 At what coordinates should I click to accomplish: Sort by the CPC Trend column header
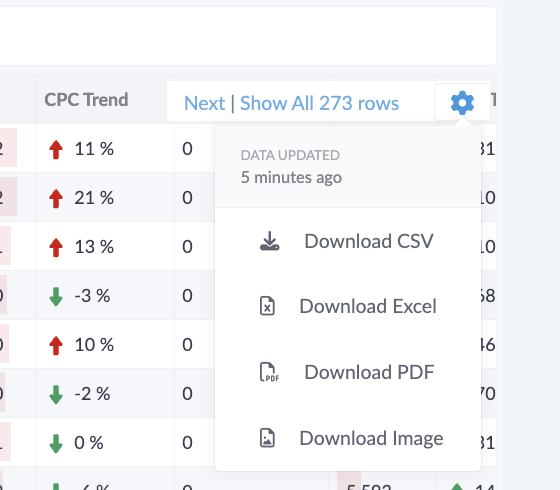(x=86, y=99)
